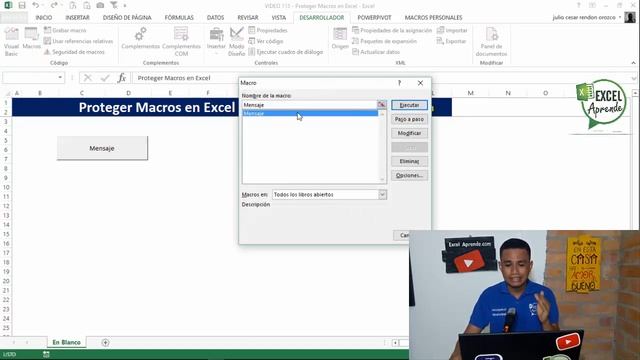Click the camera icon in quick access toolbar
The height and width of the screenshot is (360, 640).
click(x=100, y=5)
